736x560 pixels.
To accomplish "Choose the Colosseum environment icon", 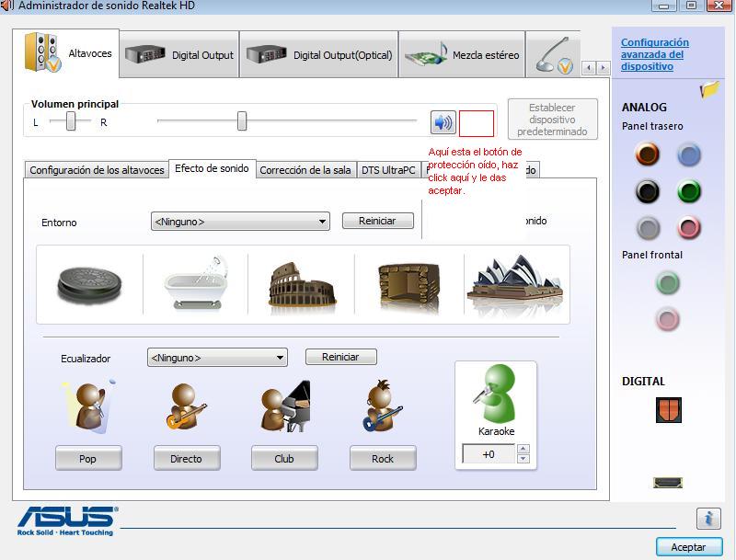I will tap(302, 284).
